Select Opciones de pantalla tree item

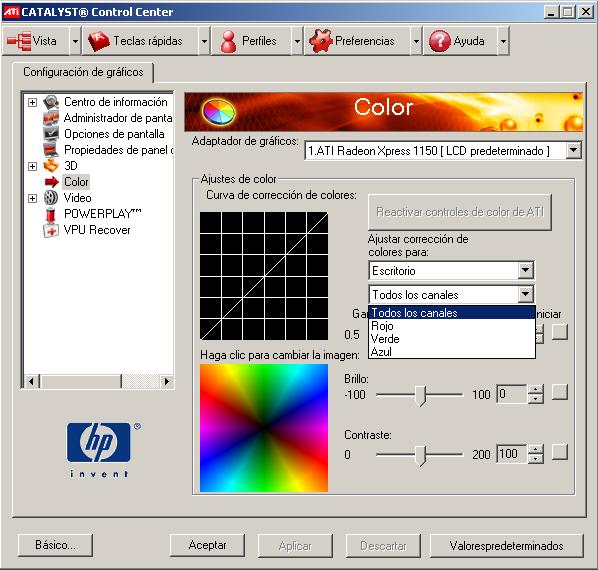coord(114,134)
